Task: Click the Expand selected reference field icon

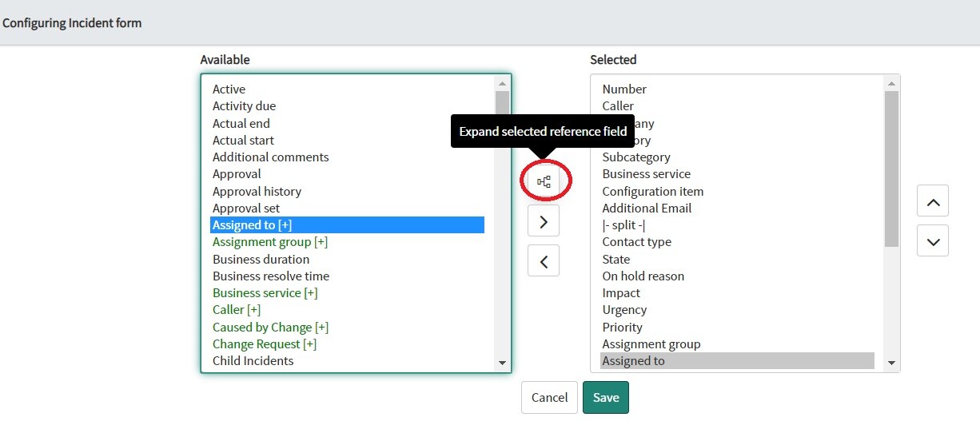Action: click(544, 181)
